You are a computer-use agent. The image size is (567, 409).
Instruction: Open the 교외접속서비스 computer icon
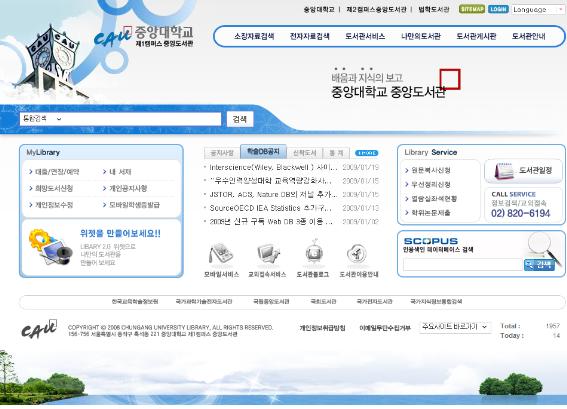[x=268, y=254]
